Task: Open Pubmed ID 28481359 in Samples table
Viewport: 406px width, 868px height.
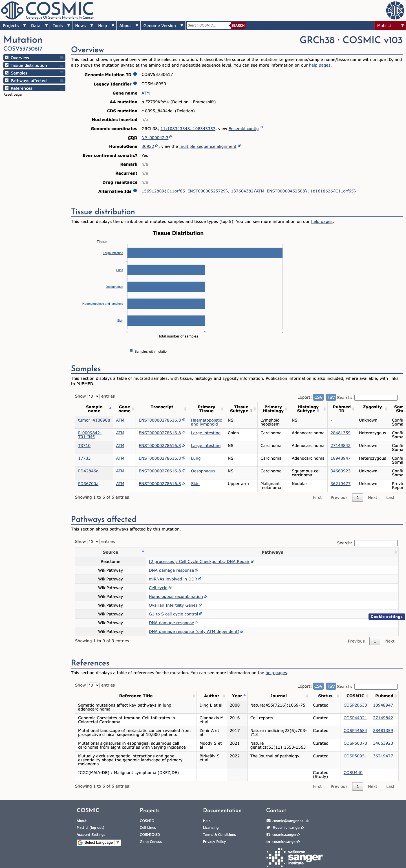Action: coord(340,433)
